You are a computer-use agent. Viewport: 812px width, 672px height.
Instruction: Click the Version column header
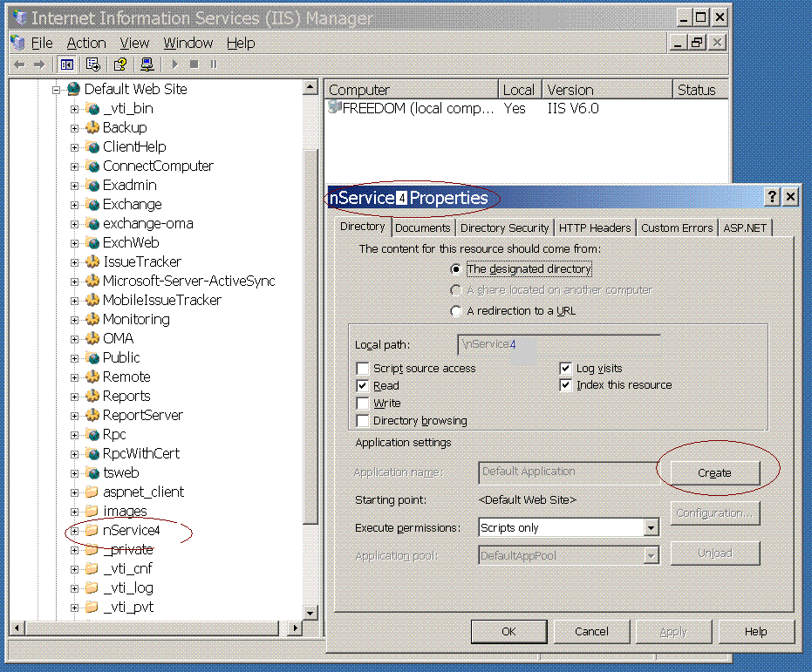coord(607,90)
